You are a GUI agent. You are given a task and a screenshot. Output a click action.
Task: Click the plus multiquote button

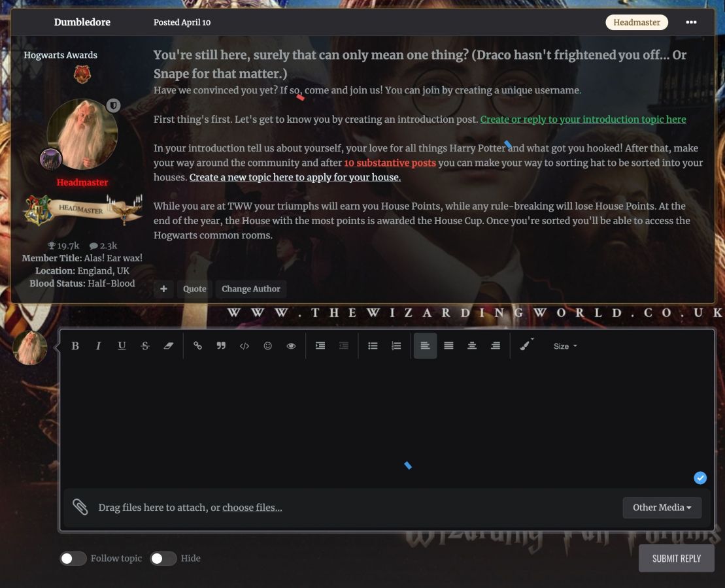pyautogui.click(x=163, y=289)
